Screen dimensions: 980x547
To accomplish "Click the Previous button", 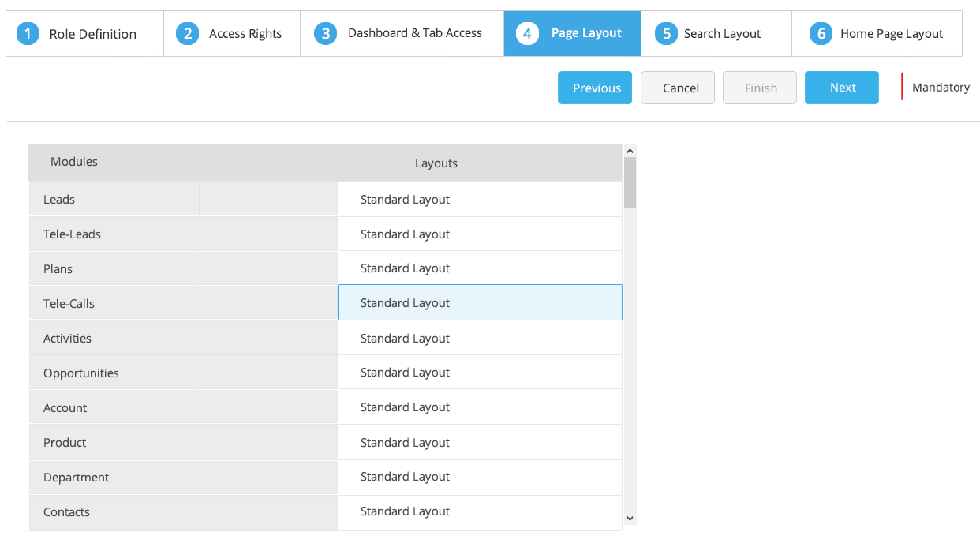I will (594, 87).
